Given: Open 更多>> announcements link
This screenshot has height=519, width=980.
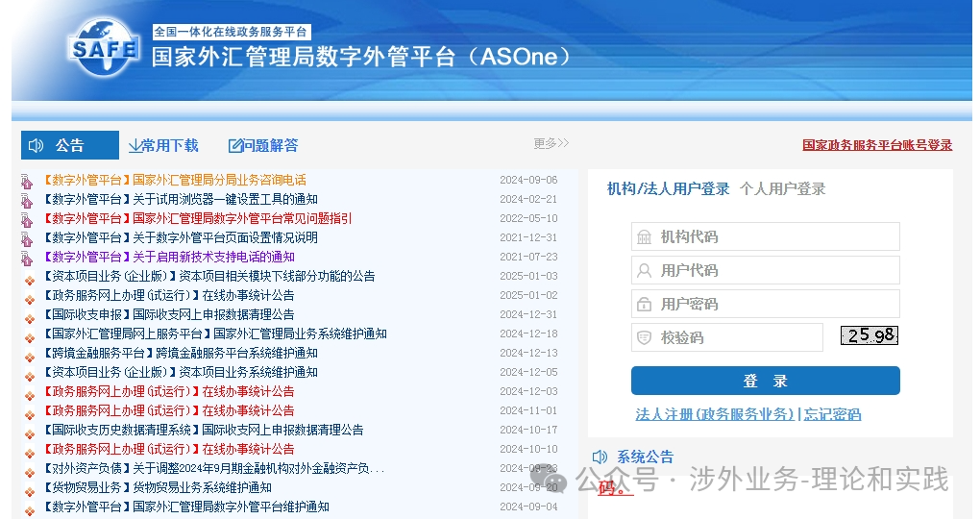Looking at the screenshot, I should coord(551,143).
